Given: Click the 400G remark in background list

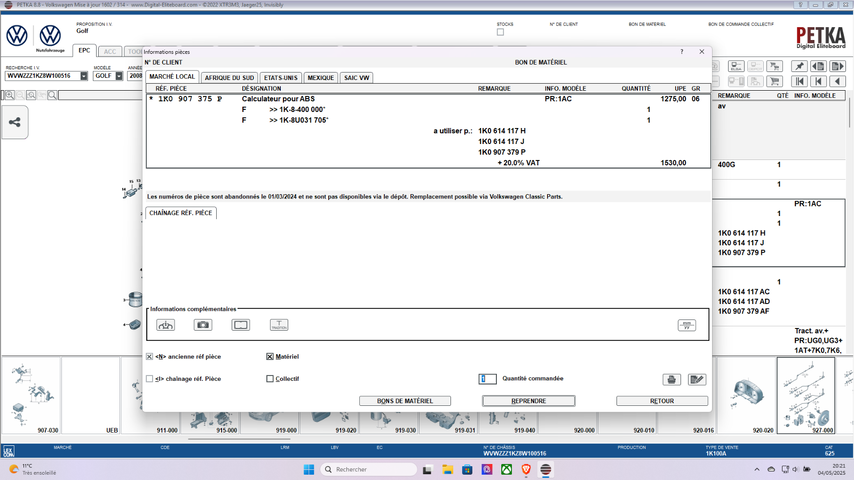Looking at the screenshot, I should pyautogui.click(x=726, y=165).
